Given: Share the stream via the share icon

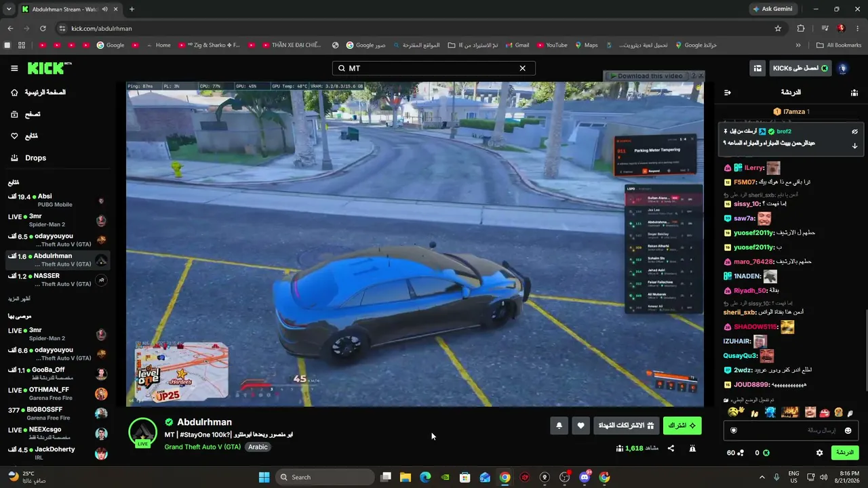Looking at the screenshot, I should click(671, 448).
